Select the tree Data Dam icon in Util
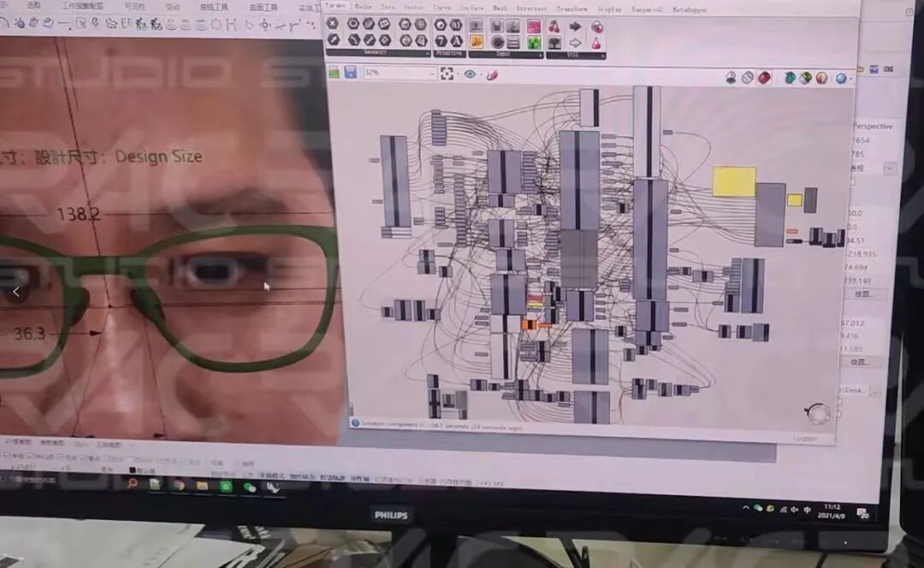The width and height of the screenshot is (924, 568). point(554,43)
